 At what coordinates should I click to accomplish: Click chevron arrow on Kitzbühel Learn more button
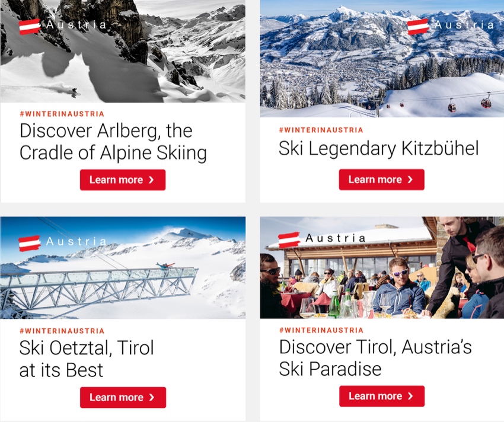(410, 180)
